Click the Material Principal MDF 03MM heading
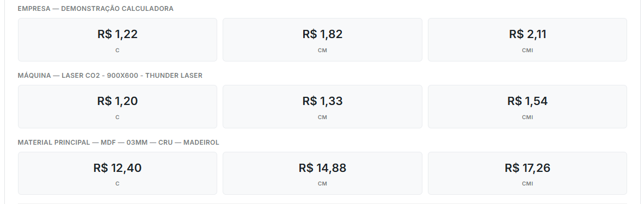Image resolution: width=644 pixels, height=204 pixels. tap(118, 143)
